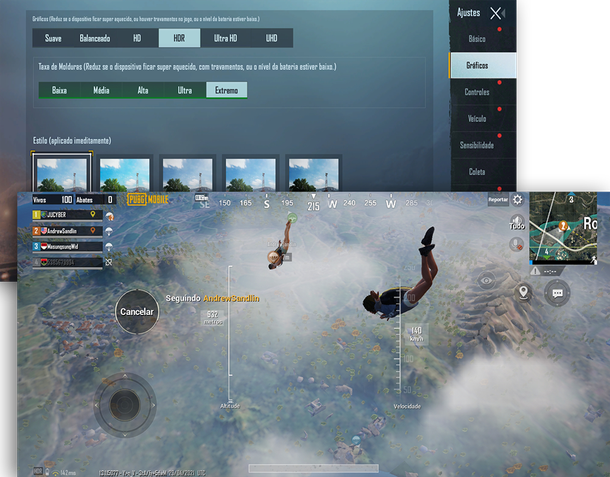Image resolution: width=610 pixels, height=477 pixels.
Task: Select the third teammate row
Action: [x=67, y=247]
